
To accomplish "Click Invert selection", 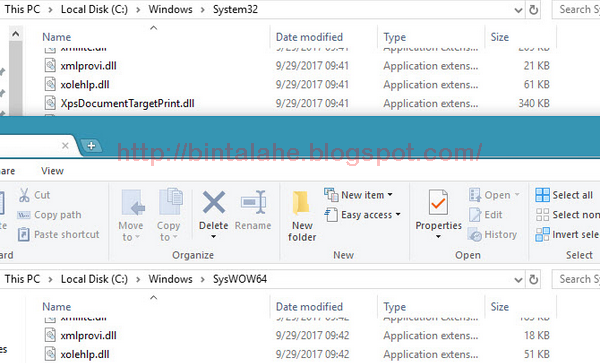I will coord(567,234).
